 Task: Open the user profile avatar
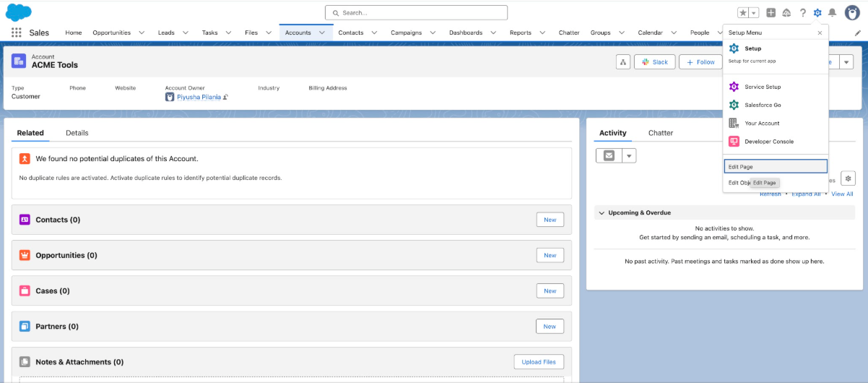(x=852, y=13)
